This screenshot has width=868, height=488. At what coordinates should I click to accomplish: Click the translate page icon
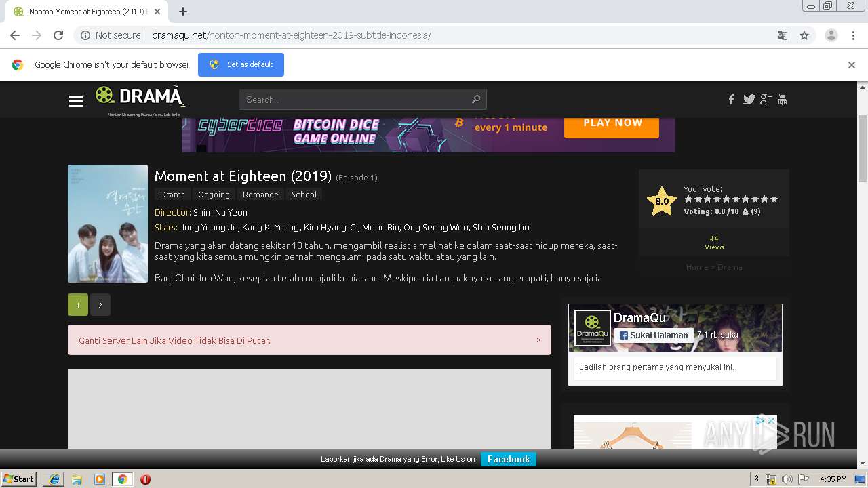782,35
